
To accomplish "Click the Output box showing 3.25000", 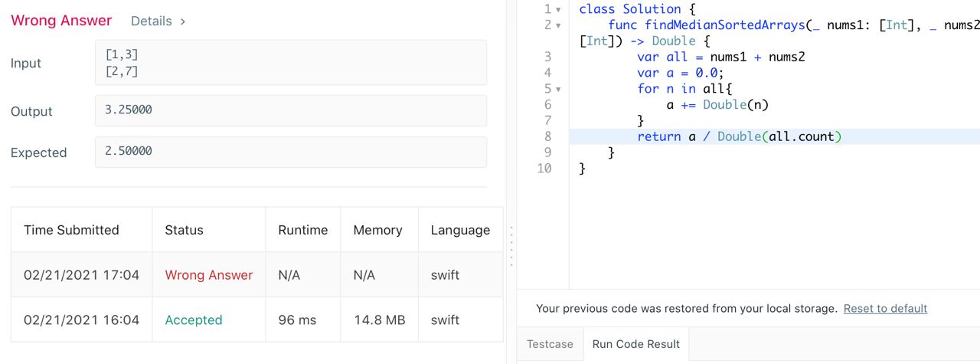I will [290, 110].
